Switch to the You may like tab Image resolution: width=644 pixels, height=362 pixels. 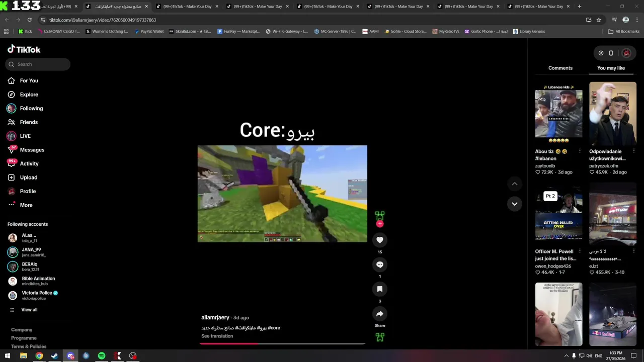pyautogui.click(x=611, y=68)
